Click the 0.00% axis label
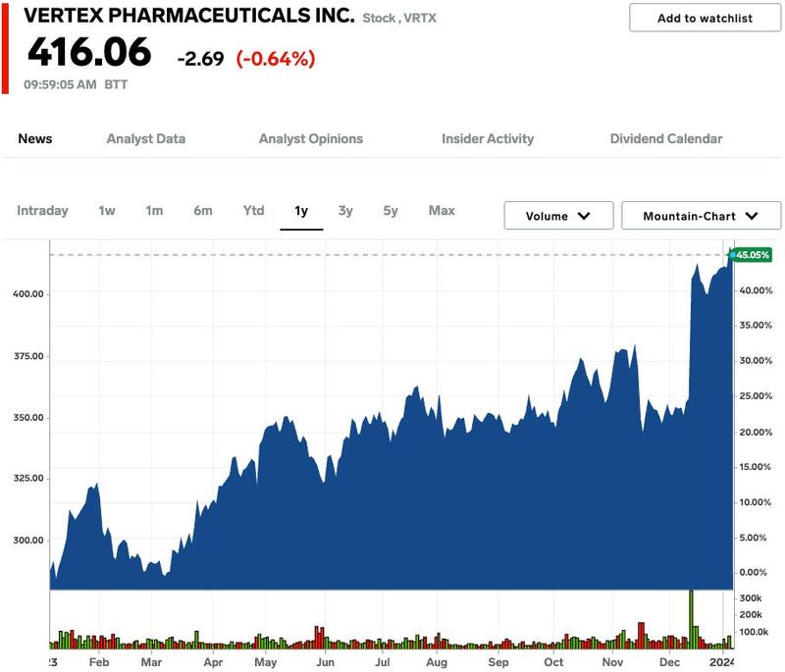The image size is (785, 672). tap(753, 572)
